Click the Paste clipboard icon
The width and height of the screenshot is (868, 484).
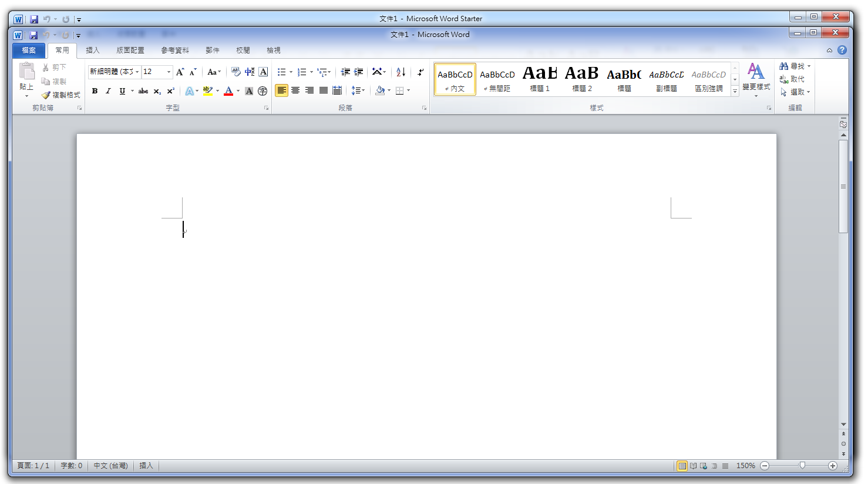tap(26, 71)
